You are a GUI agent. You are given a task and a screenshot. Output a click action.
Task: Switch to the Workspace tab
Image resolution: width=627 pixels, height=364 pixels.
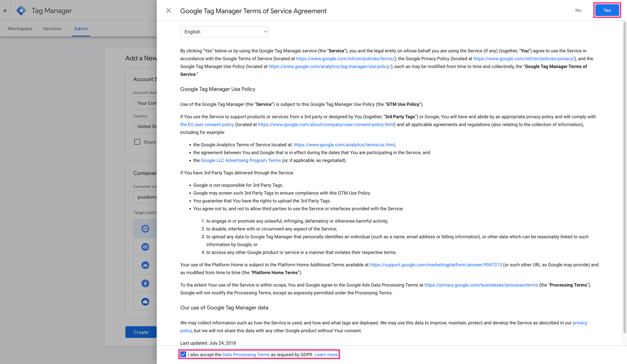20,29
